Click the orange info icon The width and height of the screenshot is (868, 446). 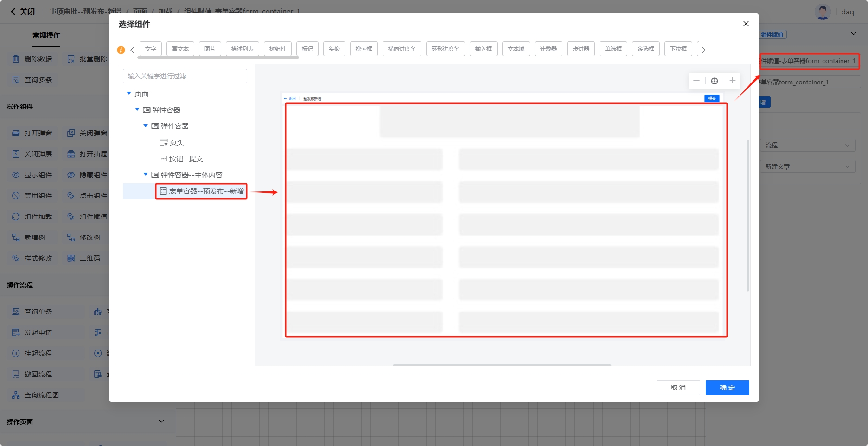click(x=121, y=50)
